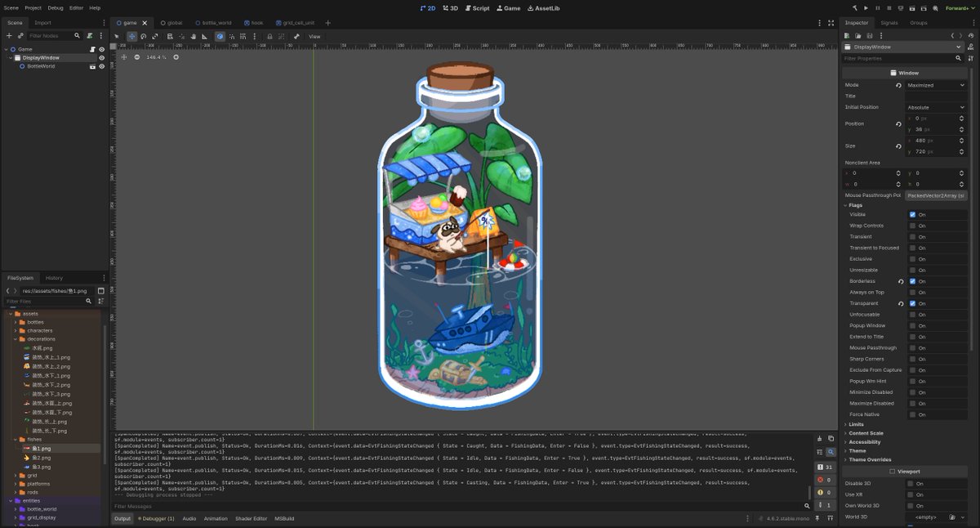Pause the running project
The image size is (980, 528).
tap(879, 7)
